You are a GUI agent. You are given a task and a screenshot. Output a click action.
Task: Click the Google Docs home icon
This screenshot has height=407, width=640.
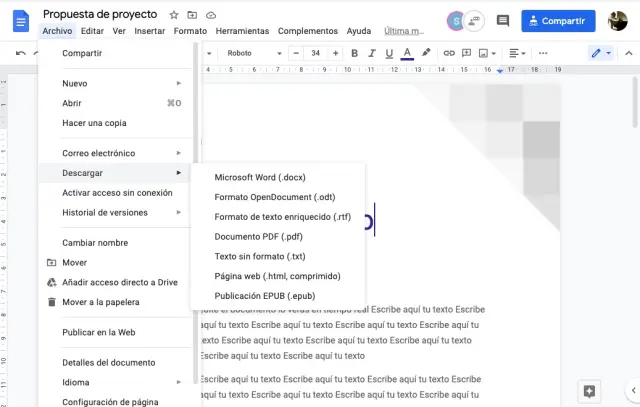point(20,20)
